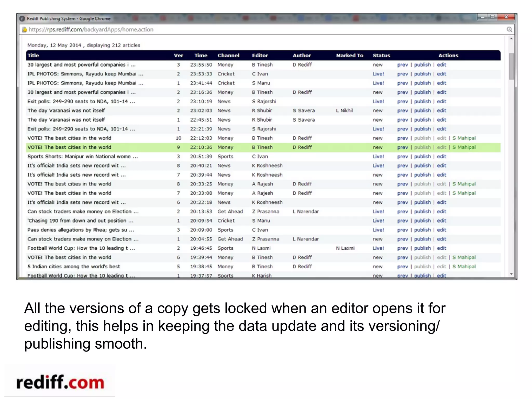Publish It's official version 7 article
This screenshot has height=399, width=532.
click(x=422, y=175)
